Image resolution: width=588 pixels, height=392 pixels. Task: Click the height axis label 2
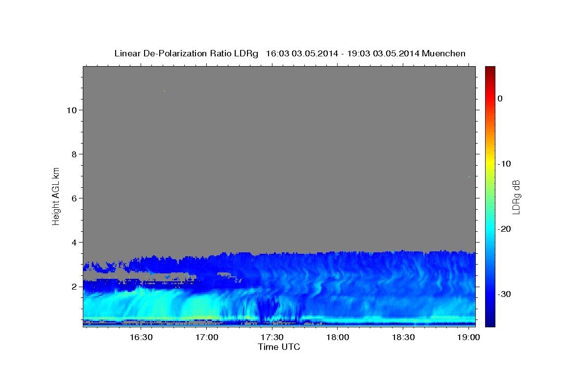(73, 286)
